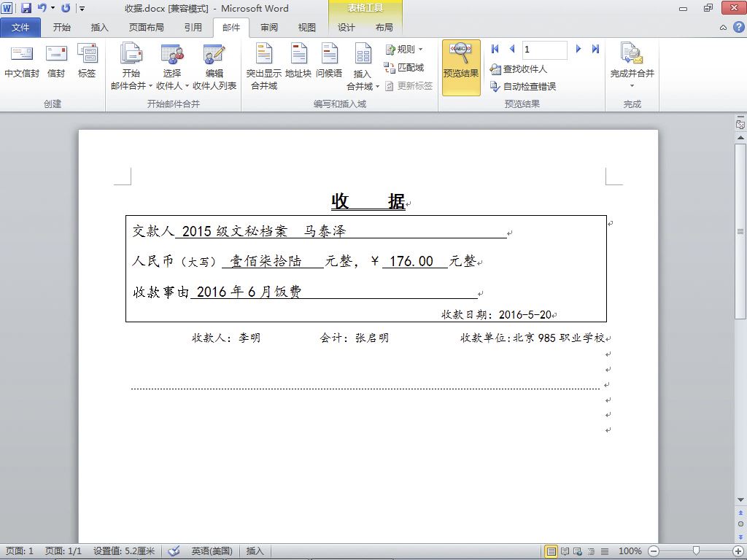The width and height of the screenshot is (747, 560).
Task: Insert an 地址块
Action: point(298,60)
